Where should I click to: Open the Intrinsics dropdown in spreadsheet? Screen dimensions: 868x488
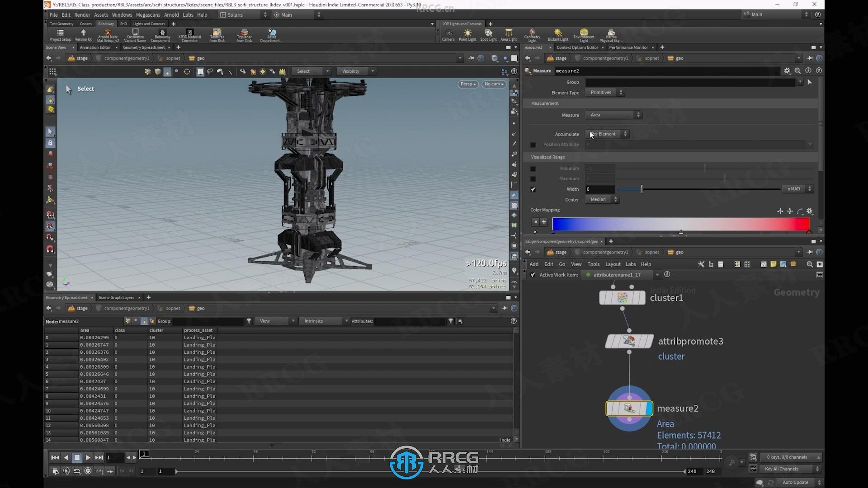325,321
